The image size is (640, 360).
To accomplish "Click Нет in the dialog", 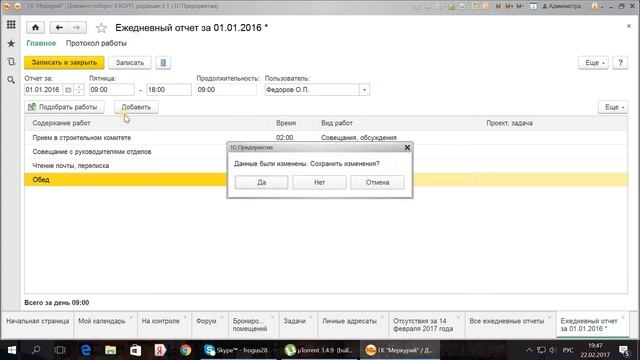I will point(320,182).
